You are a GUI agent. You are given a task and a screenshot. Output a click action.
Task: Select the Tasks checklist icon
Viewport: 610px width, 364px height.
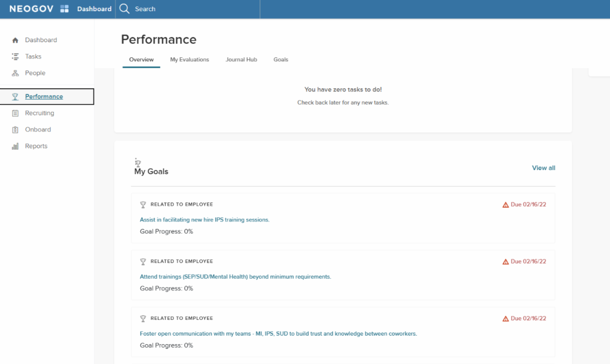(x=15, y=56)
